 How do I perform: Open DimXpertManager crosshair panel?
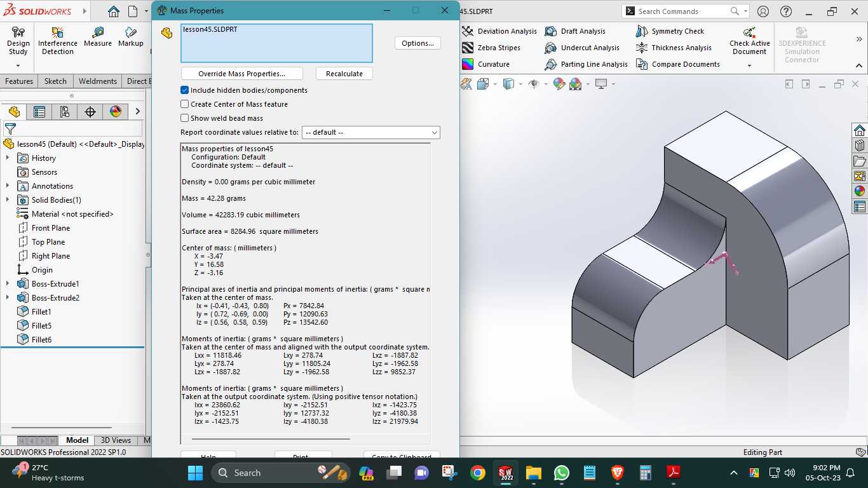pyautogui.click(x=90, y=112)
